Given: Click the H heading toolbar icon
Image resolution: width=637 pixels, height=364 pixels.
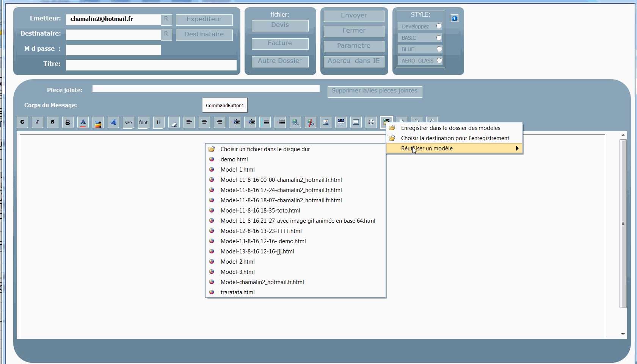Looking at the screenshot, I should 159,122.
